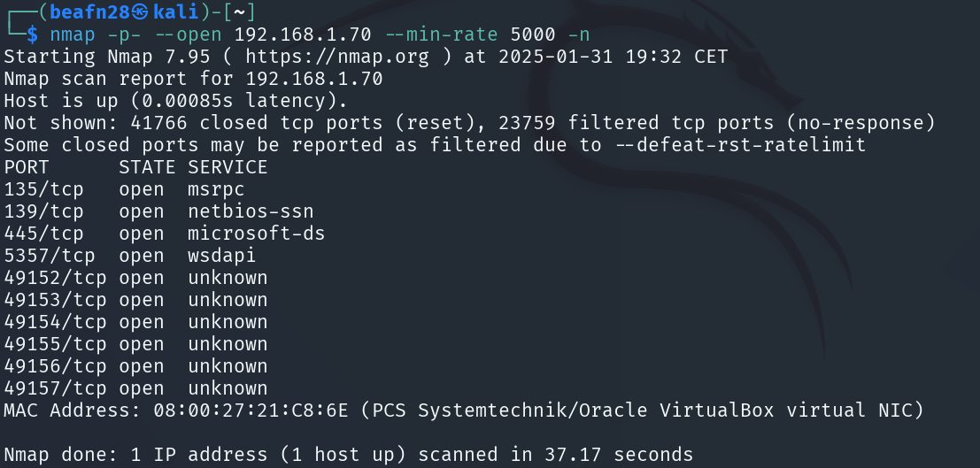Click the 49157/tcp port entry

click(x=55, y=388)
